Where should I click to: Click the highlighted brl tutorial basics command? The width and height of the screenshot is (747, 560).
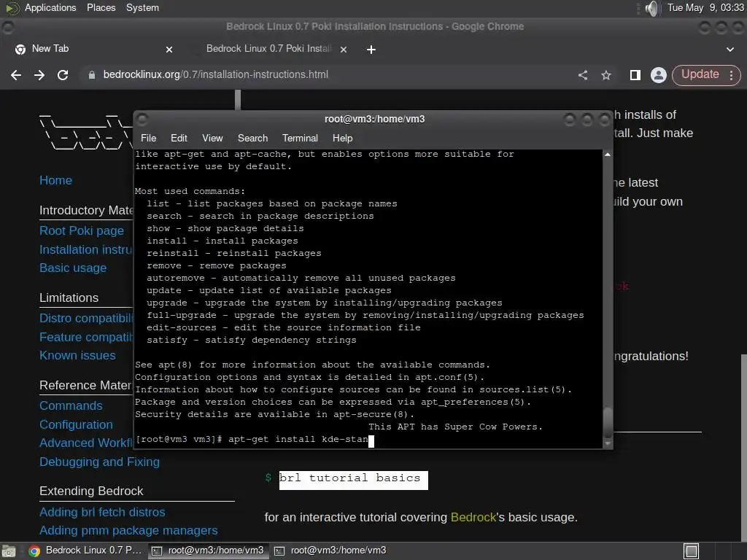tap(354, 480)
